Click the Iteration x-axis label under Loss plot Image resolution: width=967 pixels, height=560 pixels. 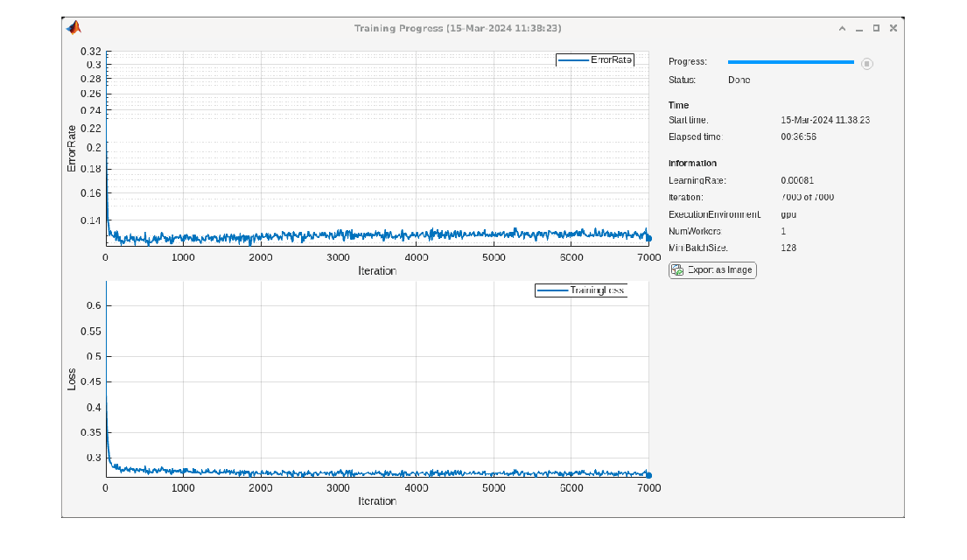(x=377, y=501)
